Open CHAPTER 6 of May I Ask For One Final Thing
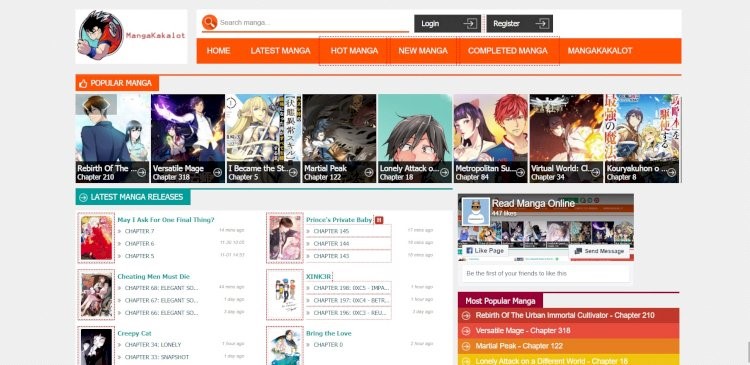Screen dimensions: 750x365 tap(140, 243)
